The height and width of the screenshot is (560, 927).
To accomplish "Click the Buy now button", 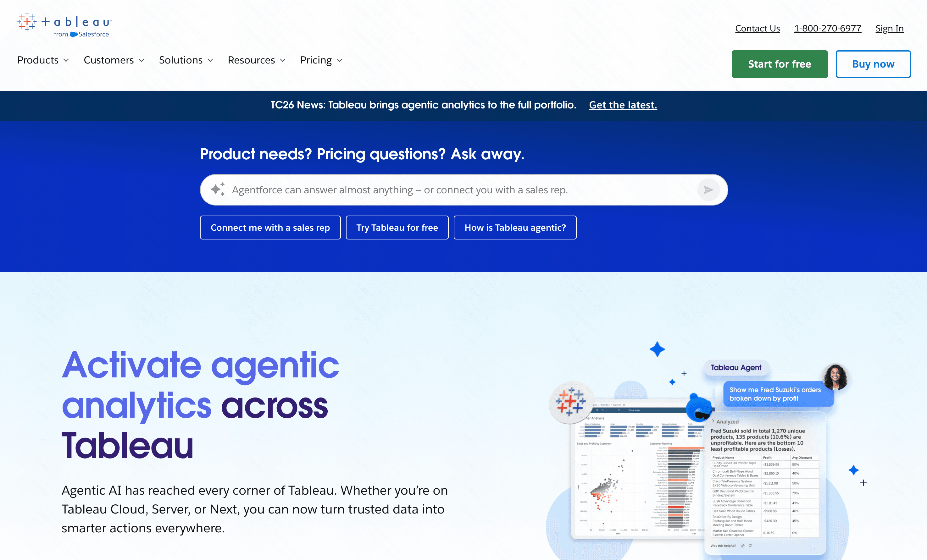I will tap(873, 64).
